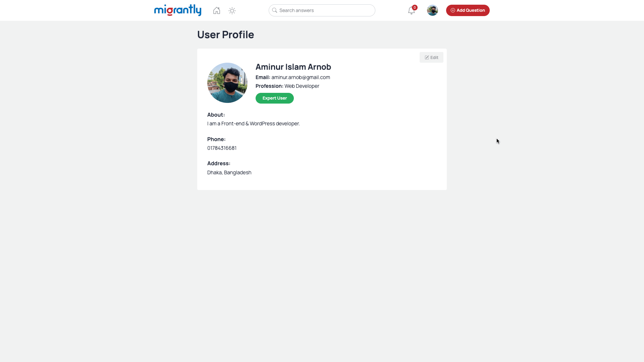The width and height of the screenshot is (644, 362).
Task: Go to the home page icon
Action: coord(217,11)
